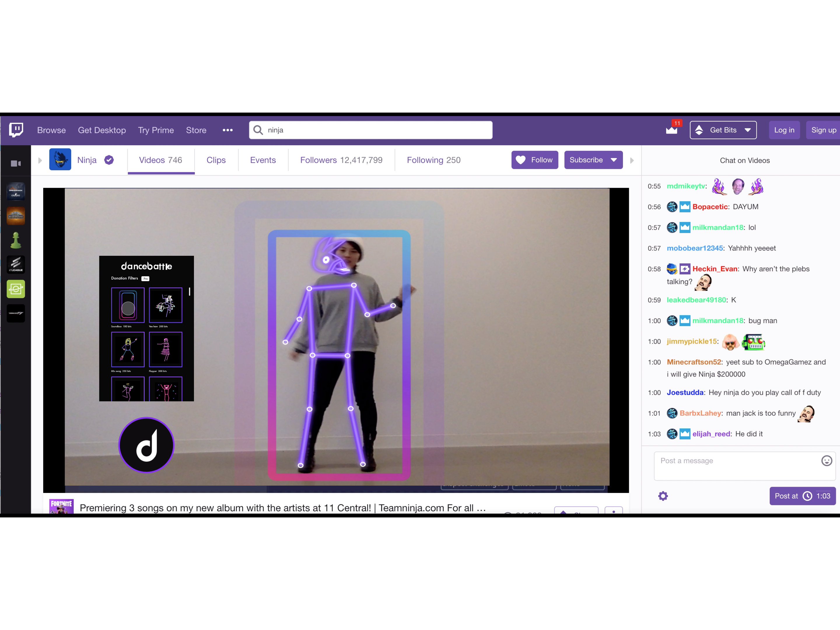Click the Log in button

(x=784, y=130)
